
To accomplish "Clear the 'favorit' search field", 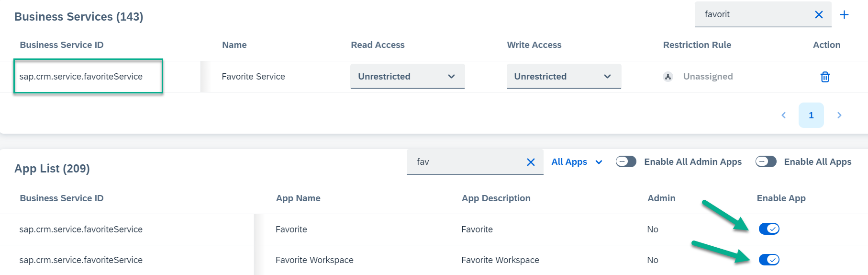I will pos(819,14).
